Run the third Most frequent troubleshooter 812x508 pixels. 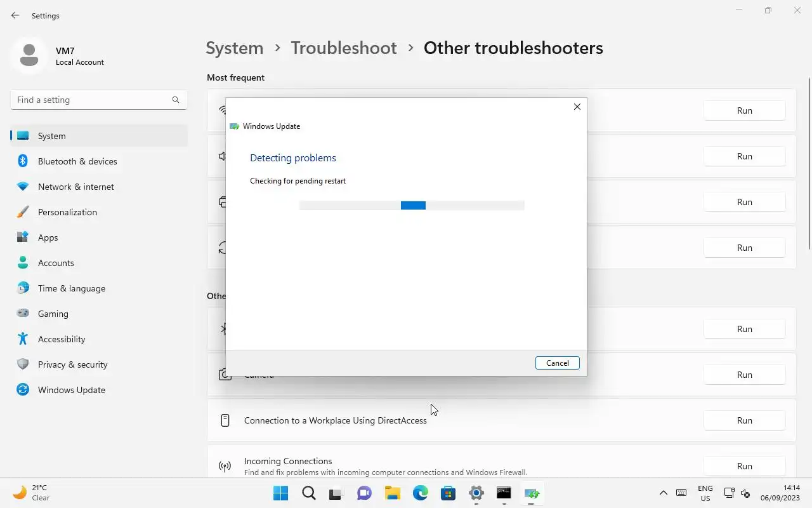[x=745, y=202]
